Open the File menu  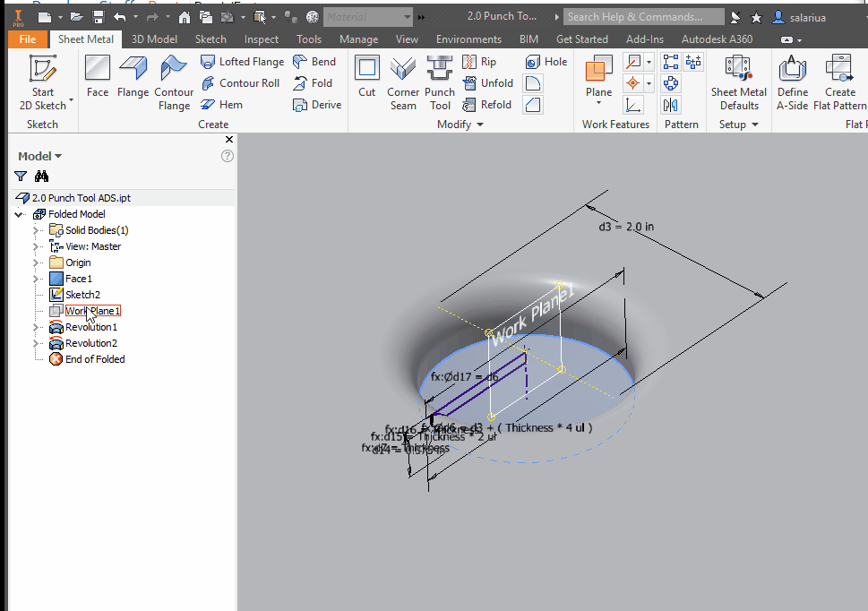point(27,39)
